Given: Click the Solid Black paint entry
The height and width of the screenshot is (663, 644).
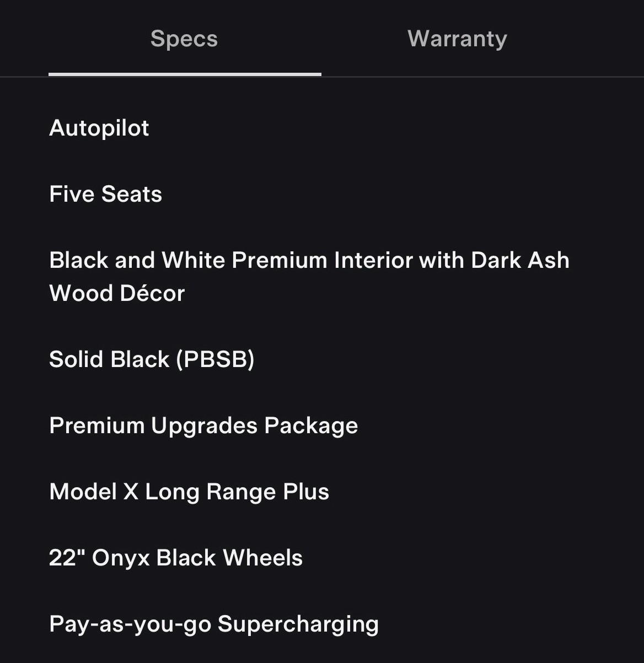Looking at the screenshot, I should pos(109,359).
